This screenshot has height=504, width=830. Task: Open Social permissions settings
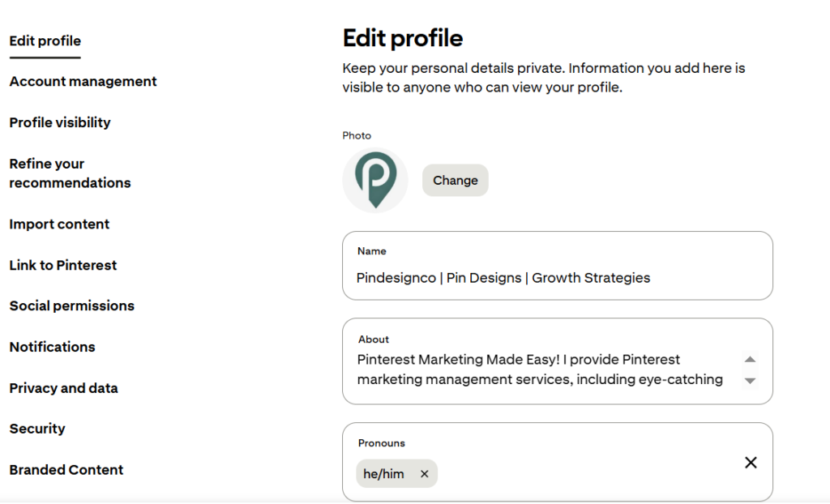72,306
